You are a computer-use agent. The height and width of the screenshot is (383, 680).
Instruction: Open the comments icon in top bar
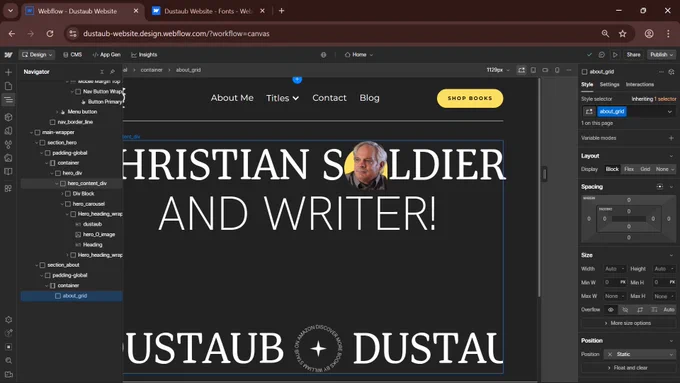tap(602, 55)
